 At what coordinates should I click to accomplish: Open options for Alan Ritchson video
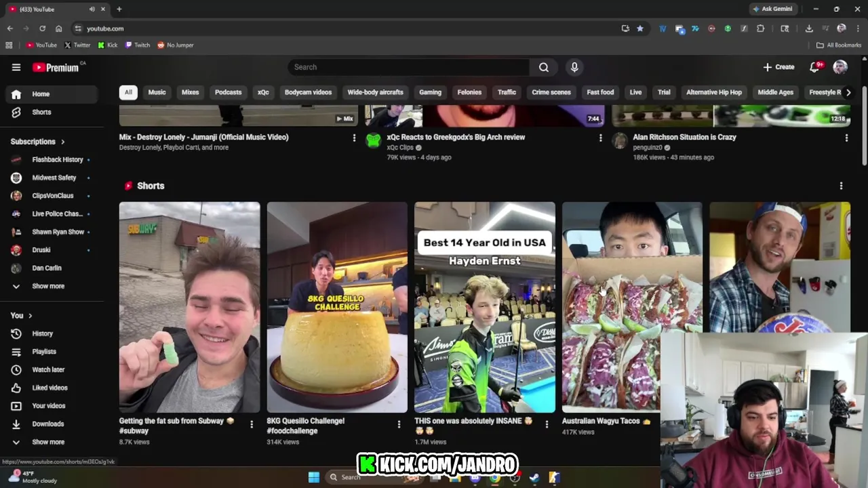point(846,138)
